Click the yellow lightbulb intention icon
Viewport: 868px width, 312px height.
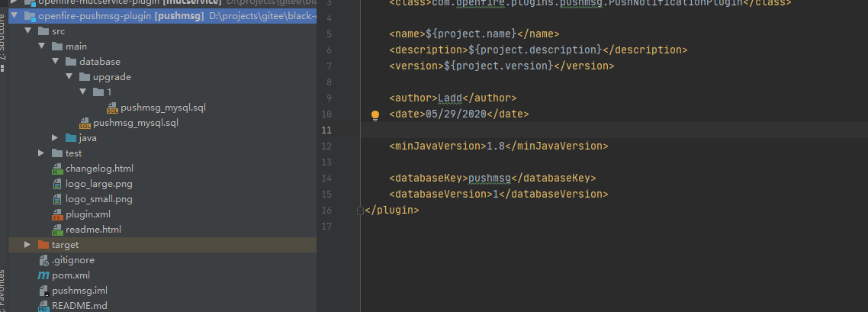click(x=375, y=115)
